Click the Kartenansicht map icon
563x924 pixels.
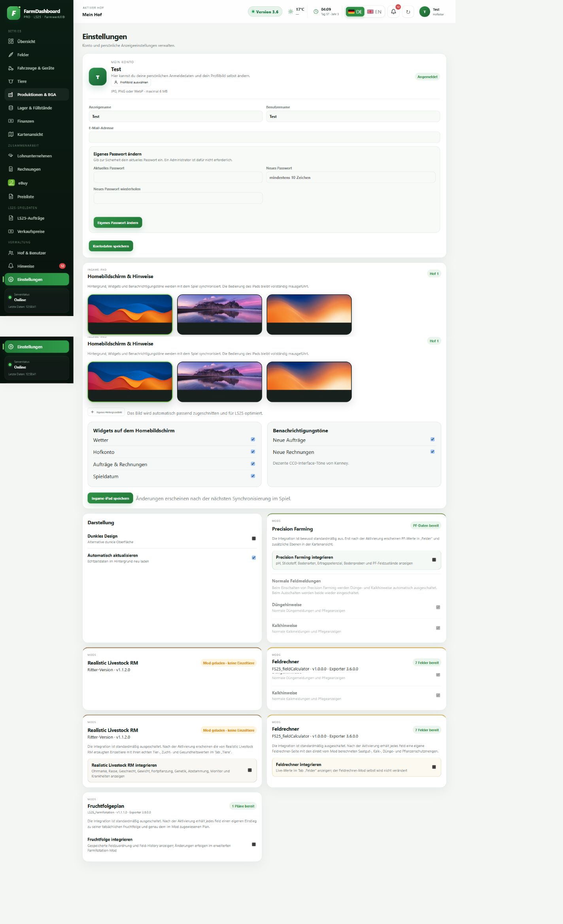pyautogui.click(x=11, y=134)
